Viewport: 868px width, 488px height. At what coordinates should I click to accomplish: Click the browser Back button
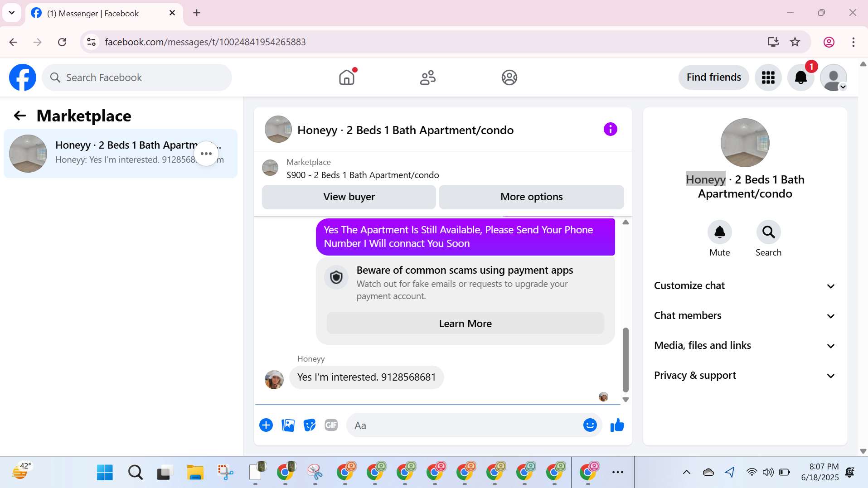(13, 42)
